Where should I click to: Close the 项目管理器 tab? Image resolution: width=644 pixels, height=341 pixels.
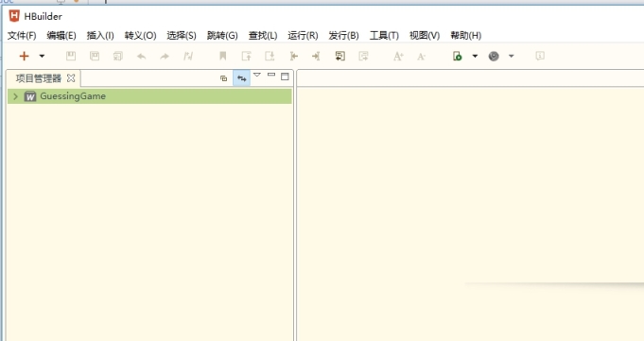(x=71, y=78)
